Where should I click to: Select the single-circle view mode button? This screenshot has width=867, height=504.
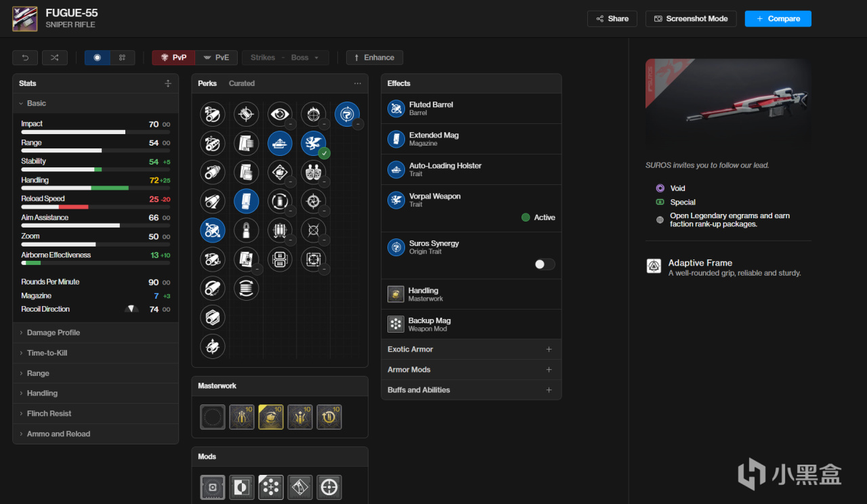tap(97, 58)
